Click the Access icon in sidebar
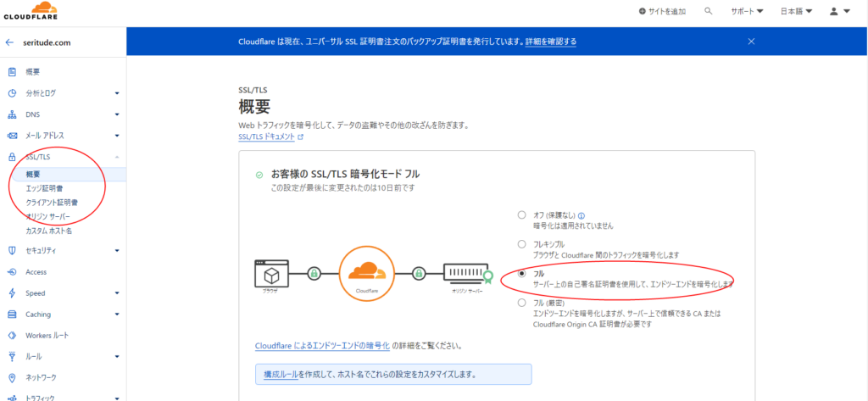The image size is (868, 401). [x=12, y=272]
